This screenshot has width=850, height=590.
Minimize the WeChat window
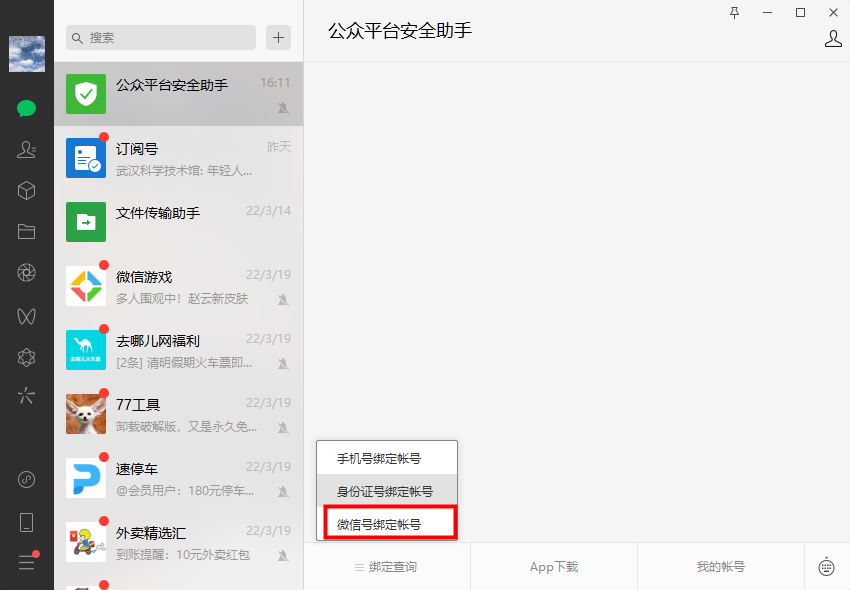coord(767,12)
